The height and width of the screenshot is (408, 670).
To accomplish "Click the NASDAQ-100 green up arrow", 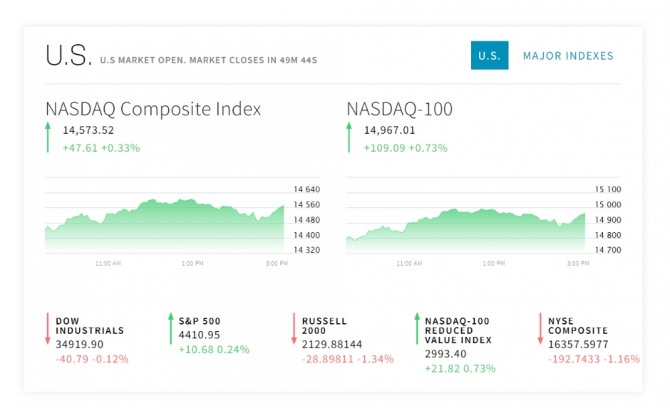I will (349, 138).
